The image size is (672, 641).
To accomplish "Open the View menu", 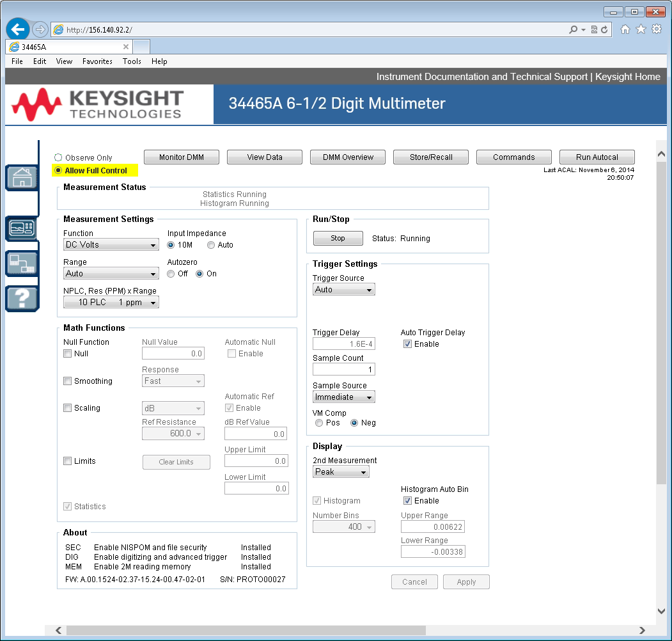I will point(64,61).
